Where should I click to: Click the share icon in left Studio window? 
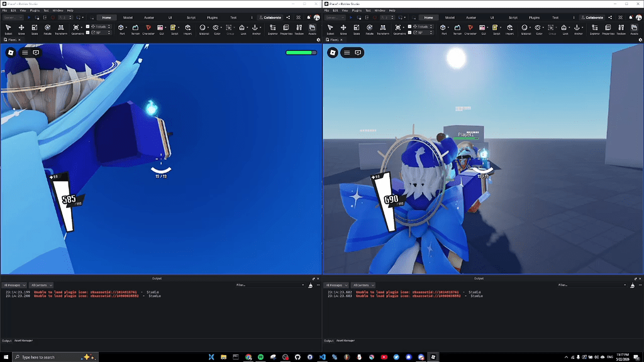click(288, 18)
